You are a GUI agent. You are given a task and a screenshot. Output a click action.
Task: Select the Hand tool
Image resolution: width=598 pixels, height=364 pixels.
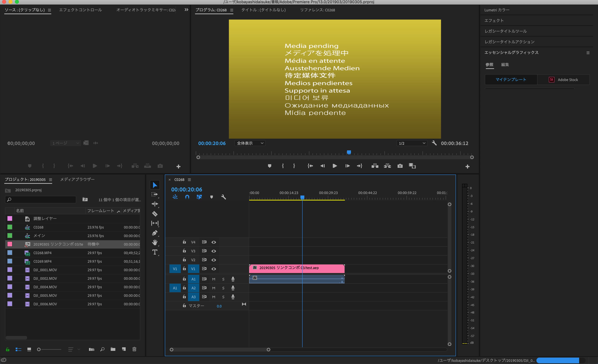click(155, 243)
